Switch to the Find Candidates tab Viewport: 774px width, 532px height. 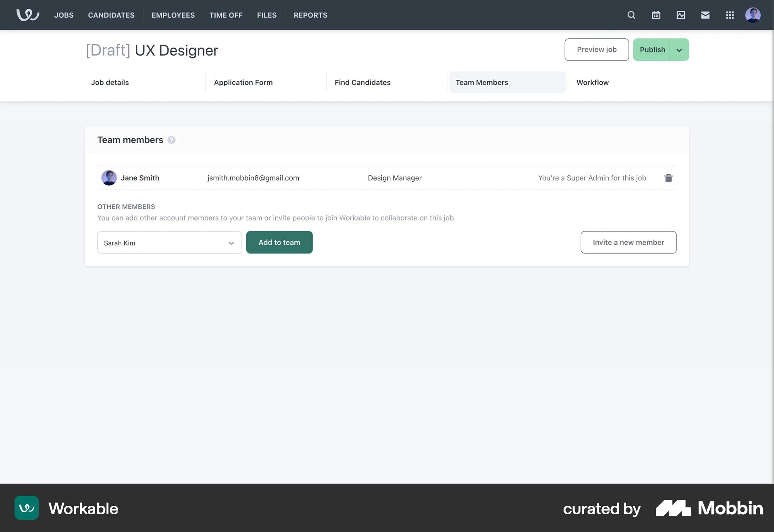tap(362, 82)
